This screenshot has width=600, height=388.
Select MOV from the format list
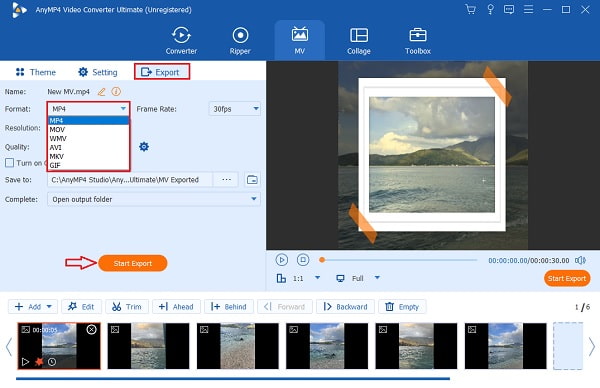[88, 130]
